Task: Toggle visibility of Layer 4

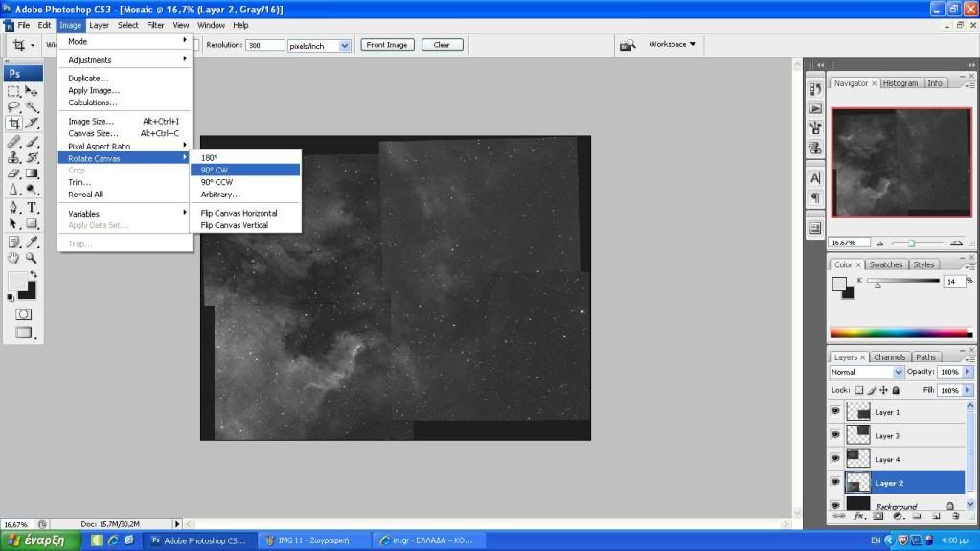Action: click(x=835, y=459)
